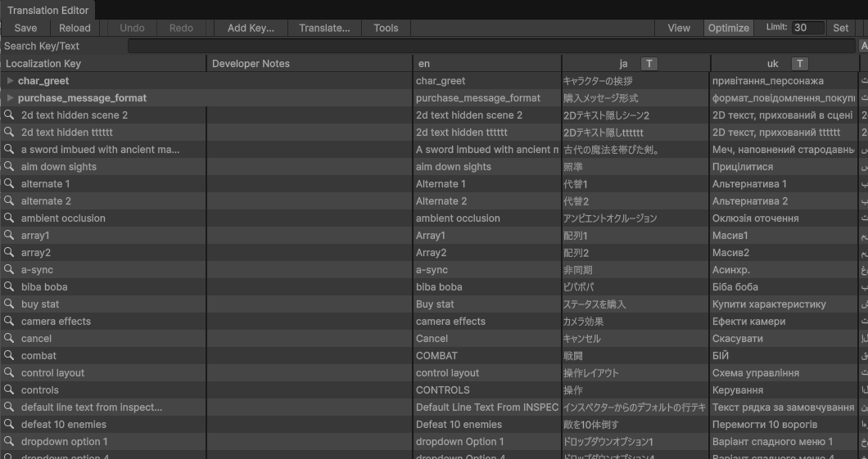Open the View menu
Screen dimensions: 868x459
coord(679,28)
